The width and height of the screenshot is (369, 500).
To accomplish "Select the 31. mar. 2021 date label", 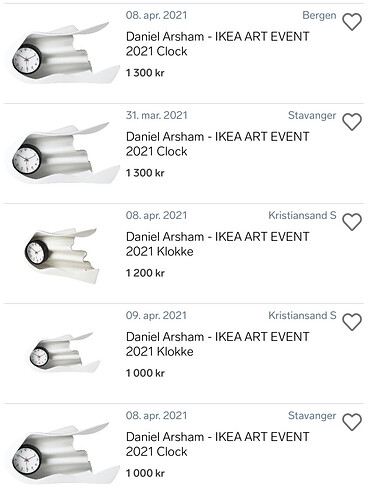I will (x=157, y=115).
